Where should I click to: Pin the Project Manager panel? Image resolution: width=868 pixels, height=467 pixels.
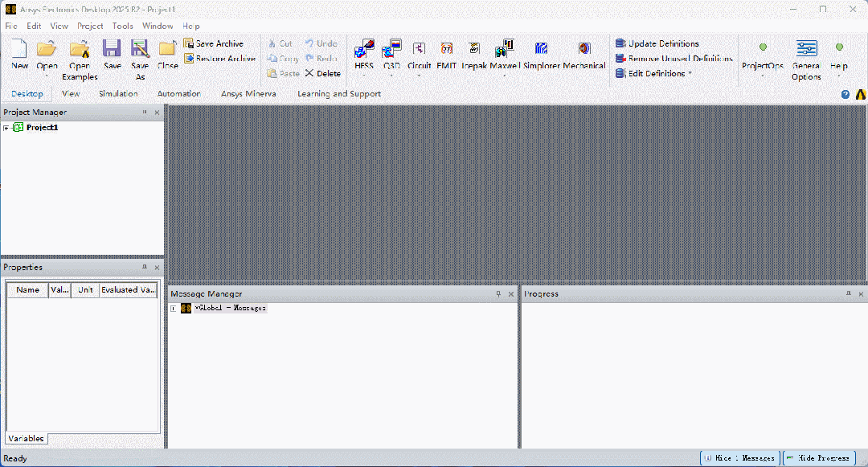(145, 113)
